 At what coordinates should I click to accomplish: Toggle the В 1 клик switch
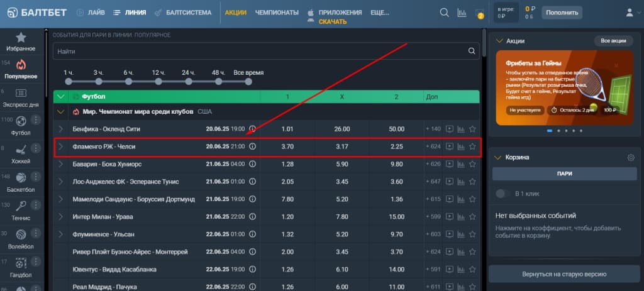point(502,194)
